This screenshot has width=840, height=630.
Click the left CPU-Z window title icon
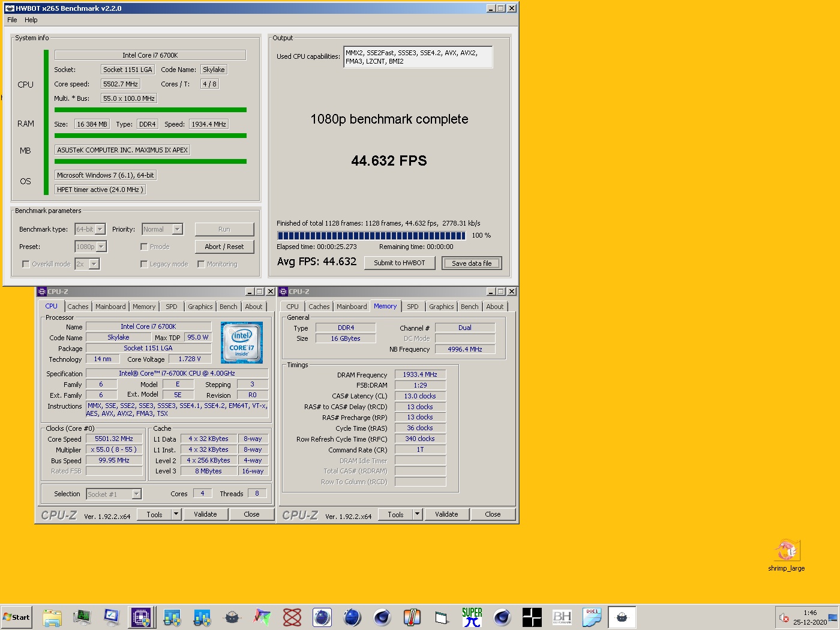42,292
